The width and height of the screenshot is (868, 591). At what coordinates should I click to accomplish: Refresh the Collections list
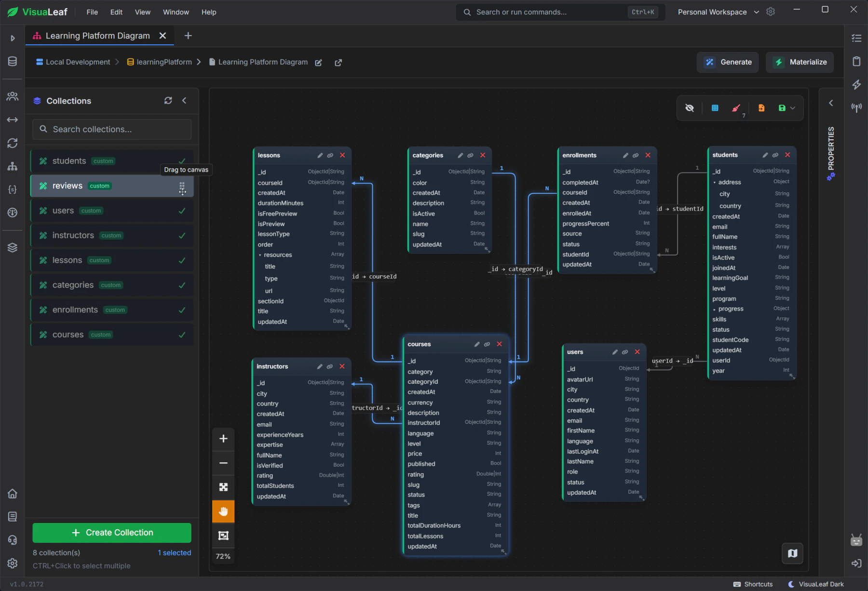[x=168, y=100]
